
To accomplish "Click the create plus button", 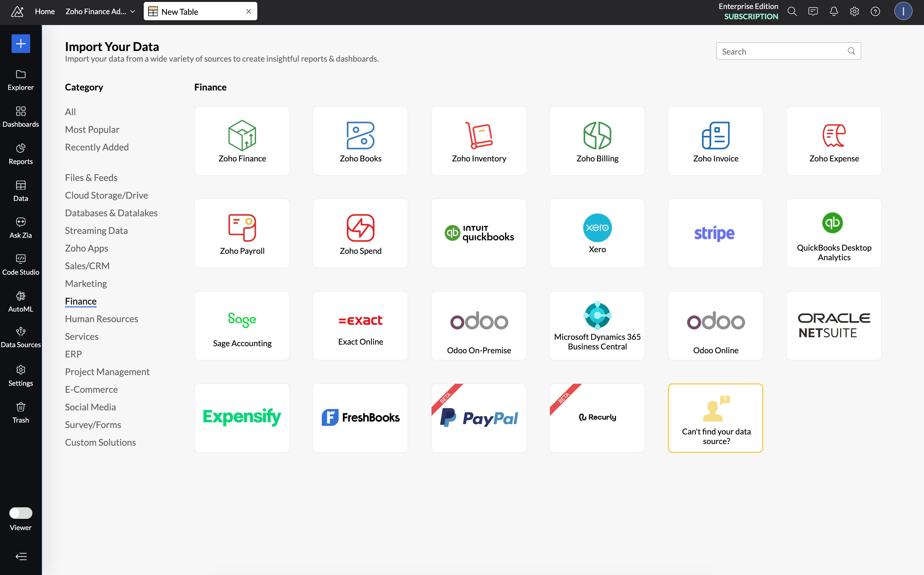I will pos(21,43).
